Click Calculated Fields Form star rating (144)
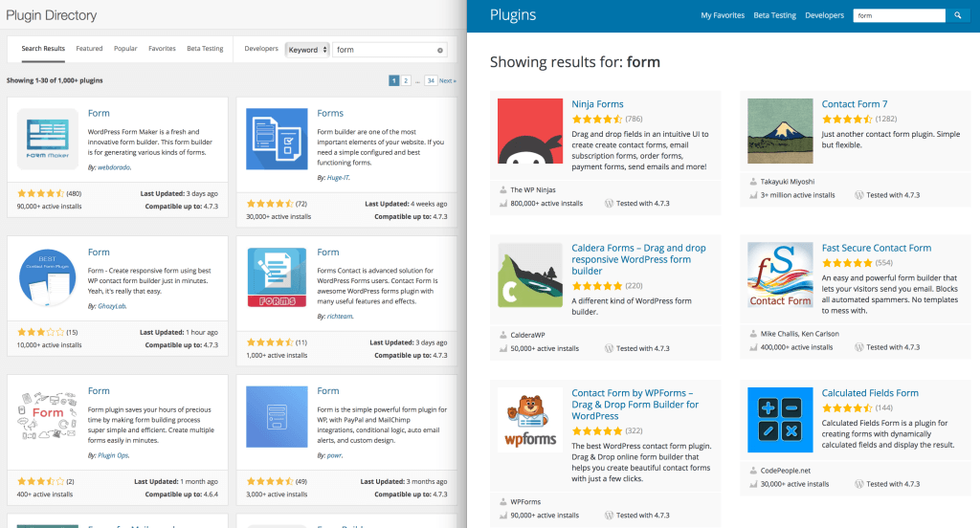The height and width of the screenshot is (528, 980). pyautogui.click(x=847, y=408)
